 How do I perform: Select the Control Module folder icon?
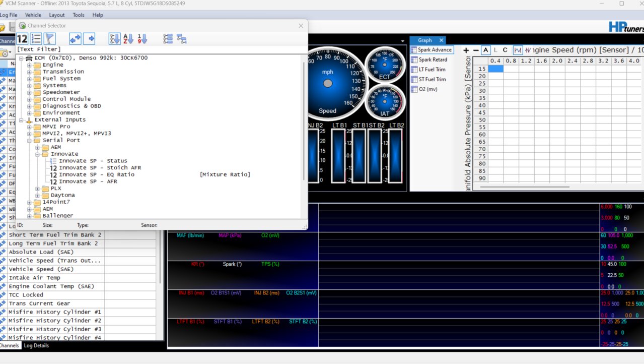coord(37,99)
